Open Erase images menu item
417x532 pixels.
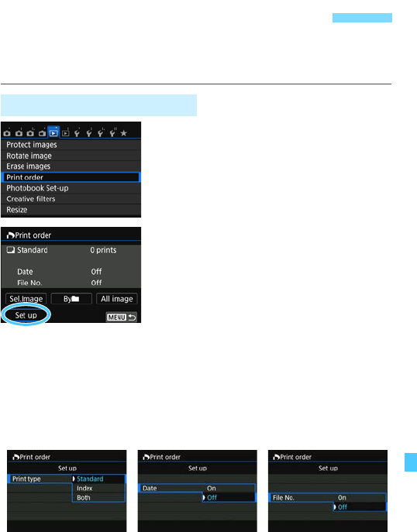tap(71, 166)
